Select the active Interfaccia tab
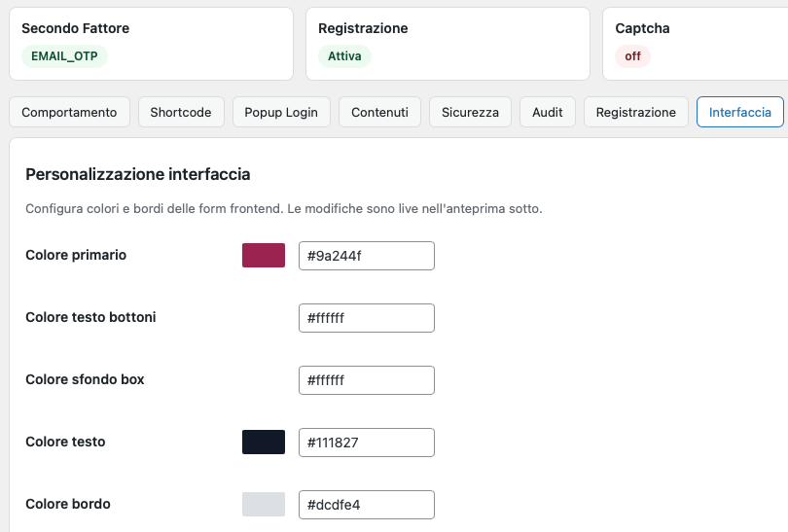 (739, 112)
